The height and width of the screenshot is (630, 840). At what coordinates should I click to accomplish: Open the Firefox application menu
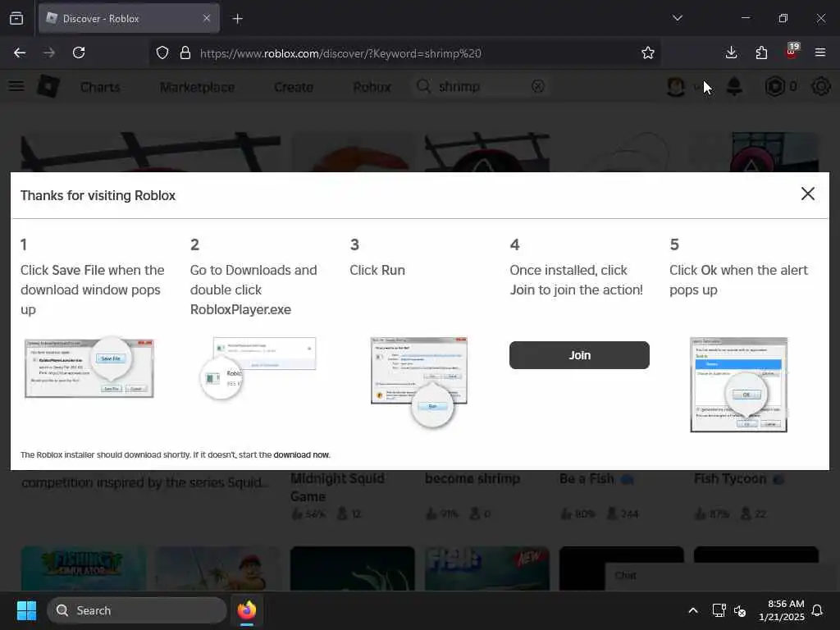(x=820, y=52)
